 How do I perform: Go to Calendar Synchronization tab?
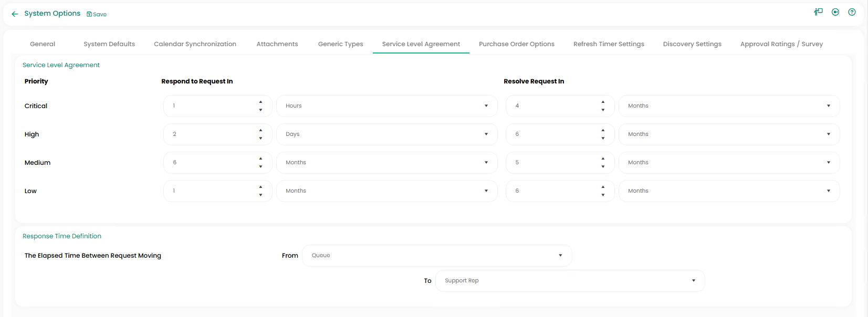pyautogui.click(x=195, y=44)
